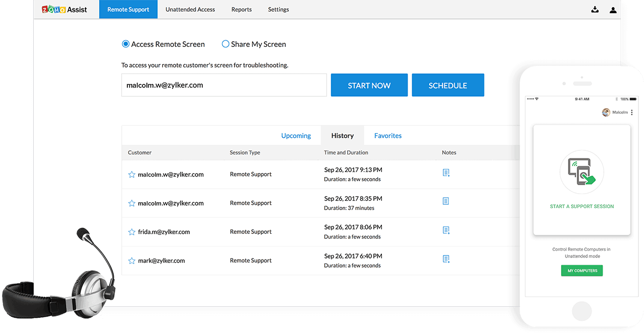Tap MY COMPUTERS button on phone
The height and width of the screenshot is (333, 644).
click(582, 271)
